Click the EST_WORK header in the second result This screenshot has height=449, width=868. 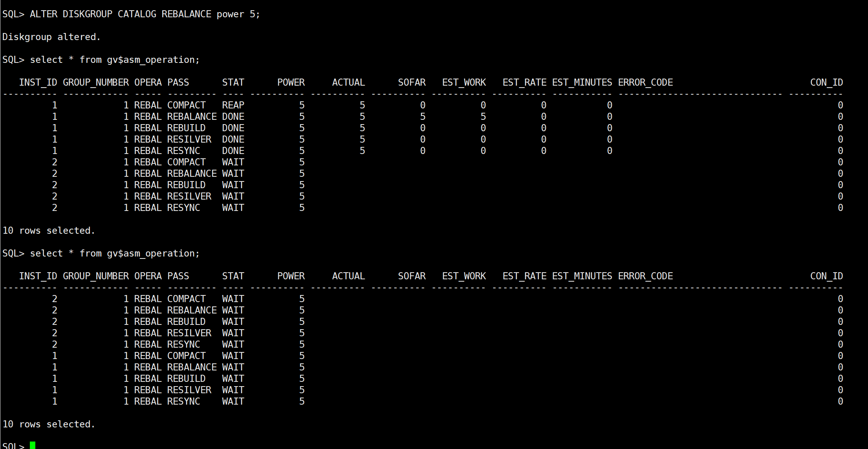464,276
